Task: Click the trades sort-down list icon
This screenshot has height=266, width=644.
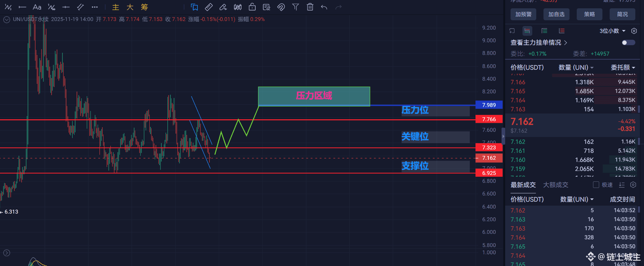Action: [622, 185]
